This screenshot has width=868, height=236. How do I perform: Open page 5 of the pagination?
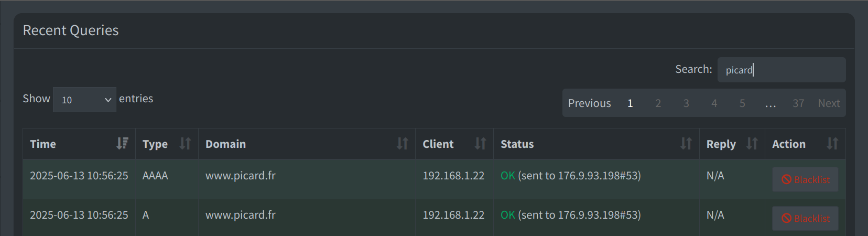(x=742, y=103)
